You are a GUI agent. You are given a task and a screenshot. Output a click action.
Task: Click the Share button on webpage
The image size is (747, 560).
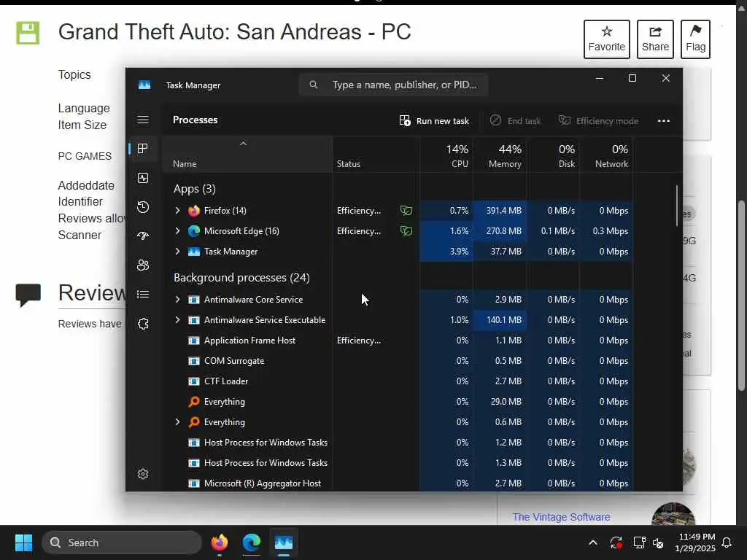655,39
